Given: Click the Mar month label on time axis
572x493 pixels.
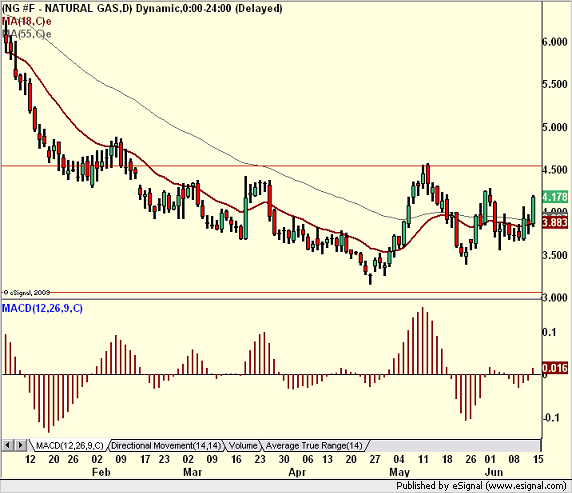Looking at the screenshot, I should [193, 472].
